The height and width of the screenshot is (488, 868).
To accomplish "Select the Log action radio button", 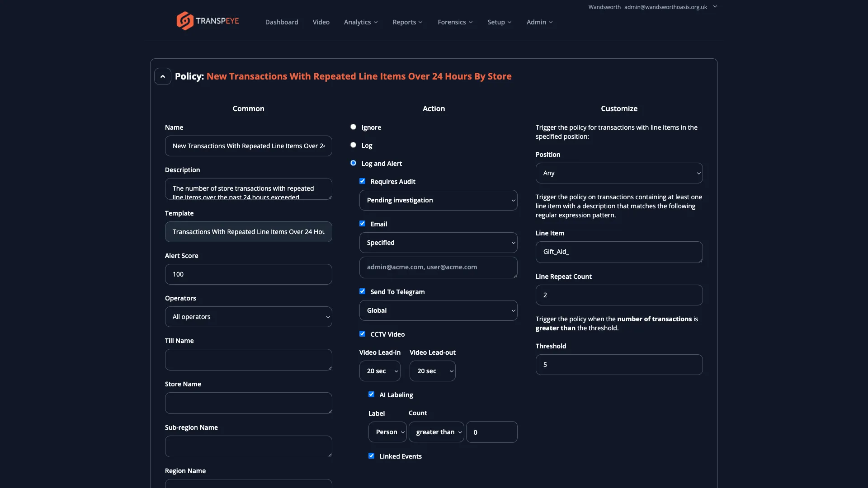I will coord(354,145).
